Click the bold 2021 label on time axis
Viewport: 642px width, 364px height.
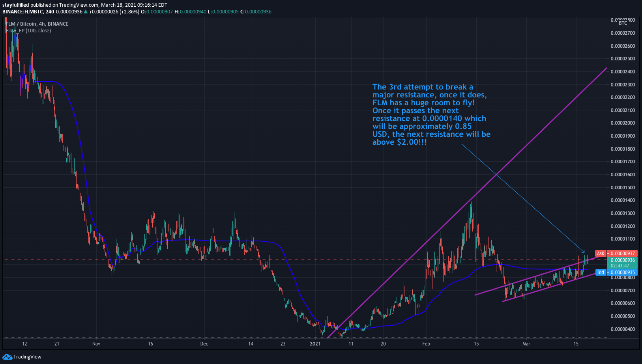tap(315, 344)
